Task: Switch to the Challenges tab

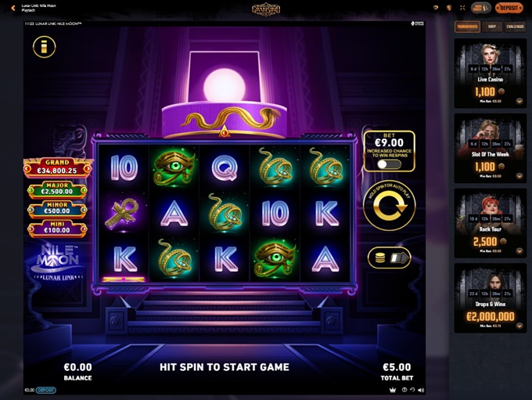Action: (x=515, y=27)
